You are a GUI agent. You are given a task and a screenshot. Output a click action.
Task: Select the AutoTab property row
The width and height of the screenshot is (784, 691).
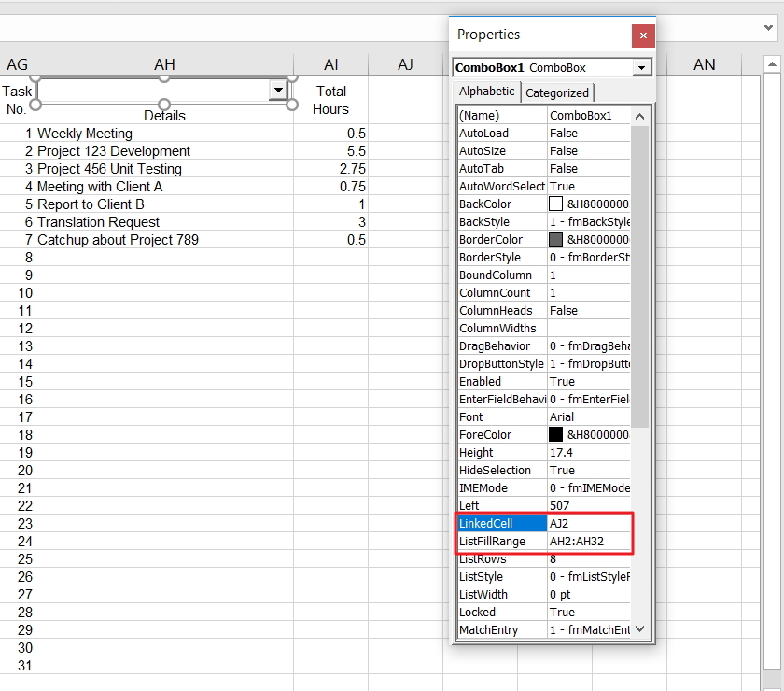(543, 169)
